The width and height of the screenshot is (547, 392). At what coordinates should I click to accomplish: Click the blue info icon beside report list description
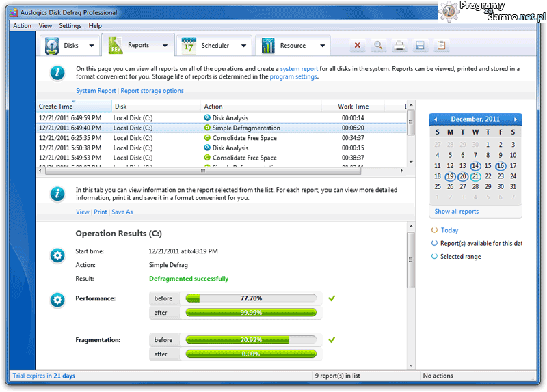click(x=58, y=72)
